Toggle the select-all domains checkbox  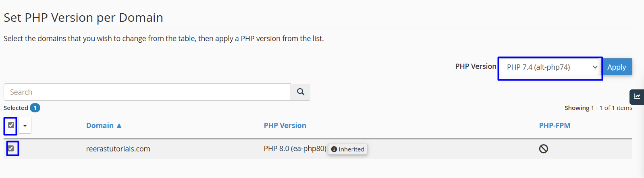tap(11, 125)
